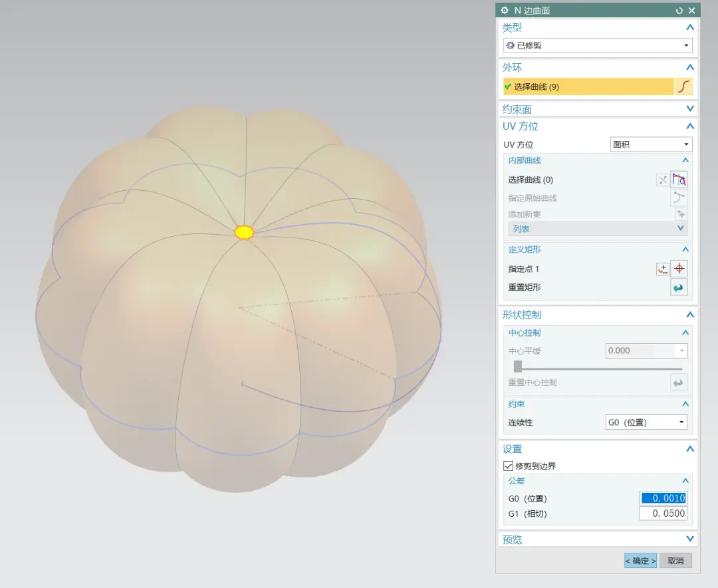Open the 中心平缓 value dropdown arrow
Screen dimensions: 718x588
pyautogui.click(x=682, y=351)
